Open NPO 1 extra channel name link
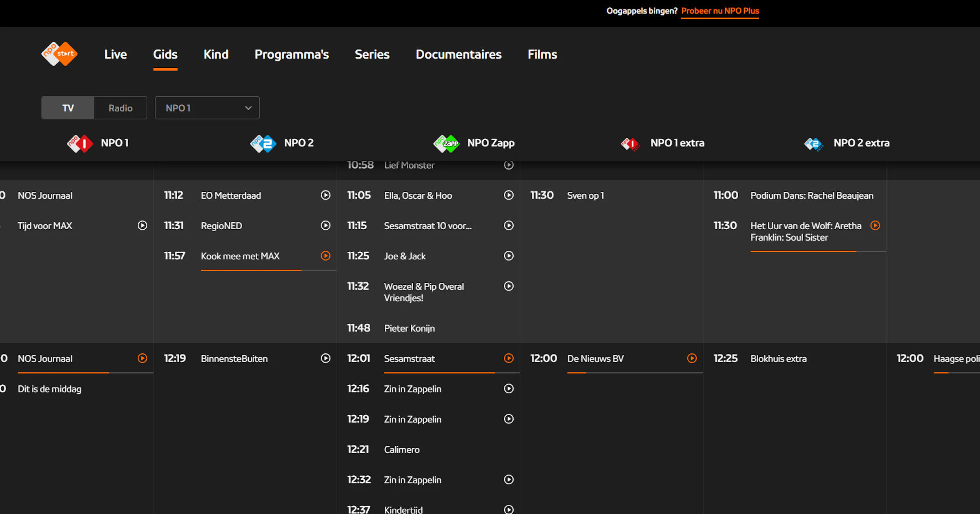Screen dimensions: 980x514 click(677, 143)
